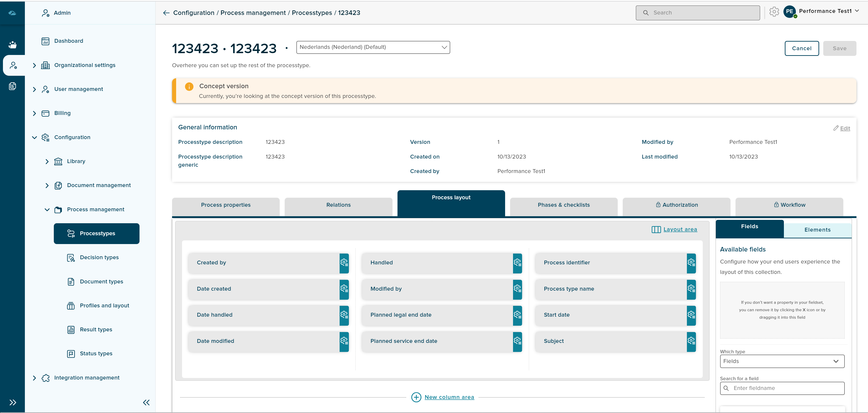868x413 pixels.
Task: Click the back arrow in breadcrumb
Action: pos(166,13)
